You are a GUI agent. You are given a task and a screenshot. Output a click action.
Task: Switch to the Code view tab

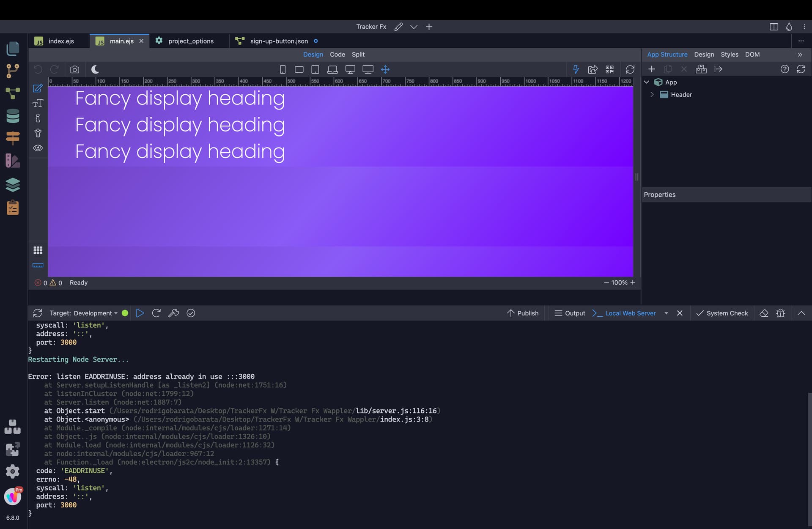click(x=337, y=55)
